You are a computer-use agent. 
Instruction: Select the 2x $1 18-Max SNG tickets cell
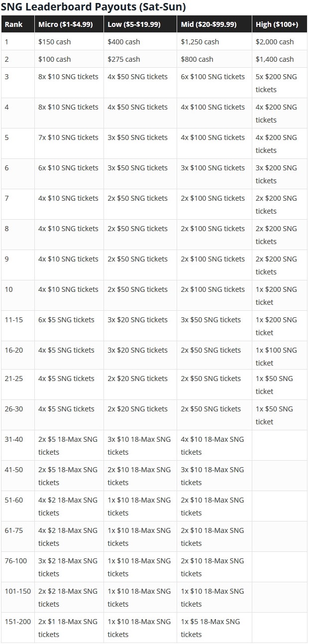[x=69, y=628]
